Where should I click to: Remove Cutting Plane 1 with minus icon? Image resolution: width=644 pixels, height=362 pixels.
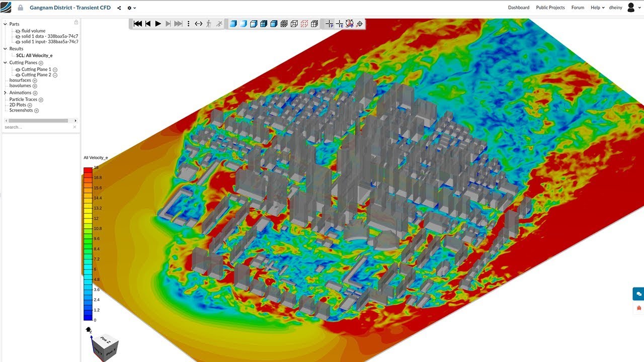click(x=55, y=70)
